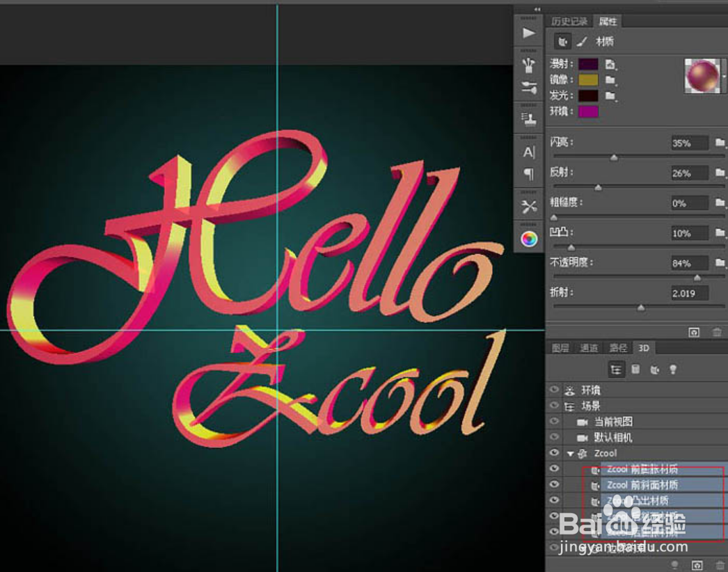728x572 pixels.
Task: Toggle visibility of 默认相机 row
Action: coord(554,438)
